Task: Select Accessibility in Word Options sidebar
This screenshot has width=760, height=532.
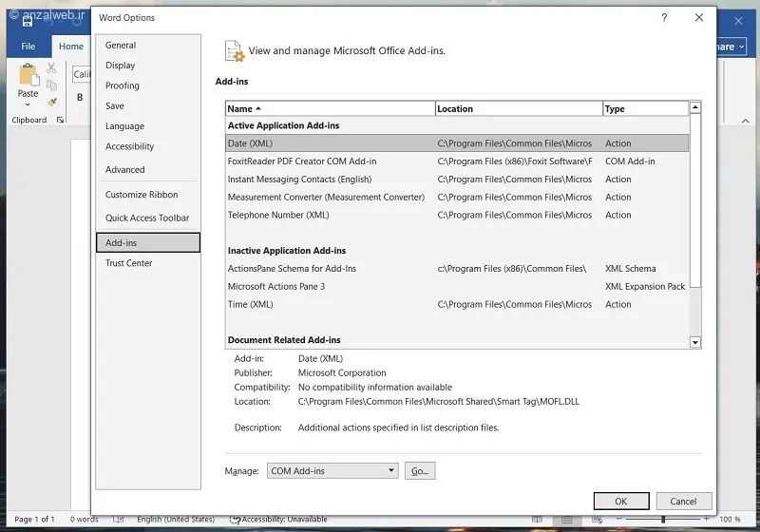Action: [148, 147]
